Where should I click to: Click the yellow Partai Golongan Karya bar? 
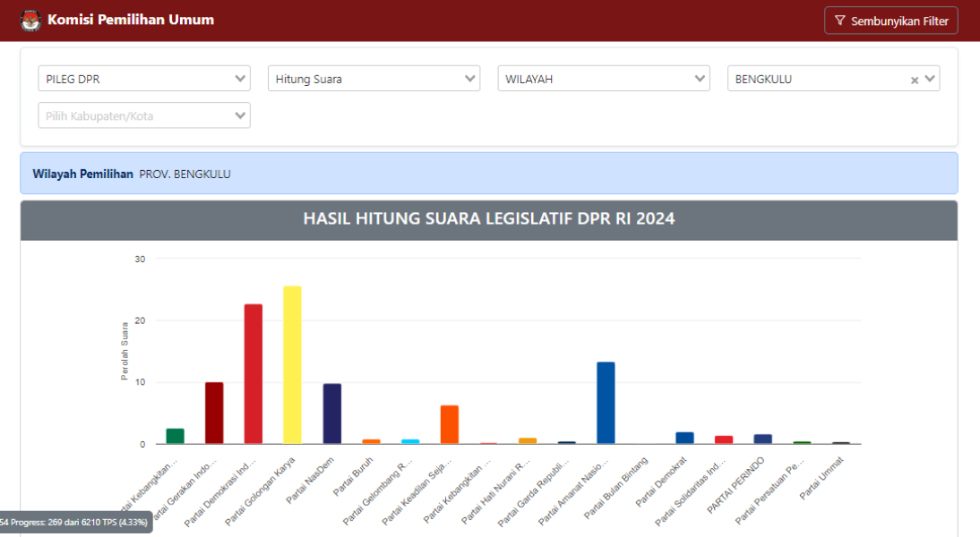293,364
